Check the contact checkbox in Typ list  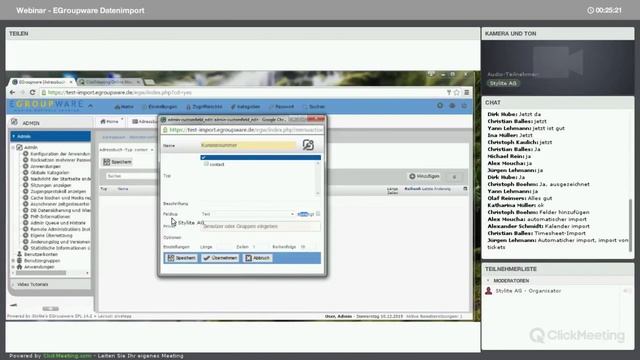point(206,164)
